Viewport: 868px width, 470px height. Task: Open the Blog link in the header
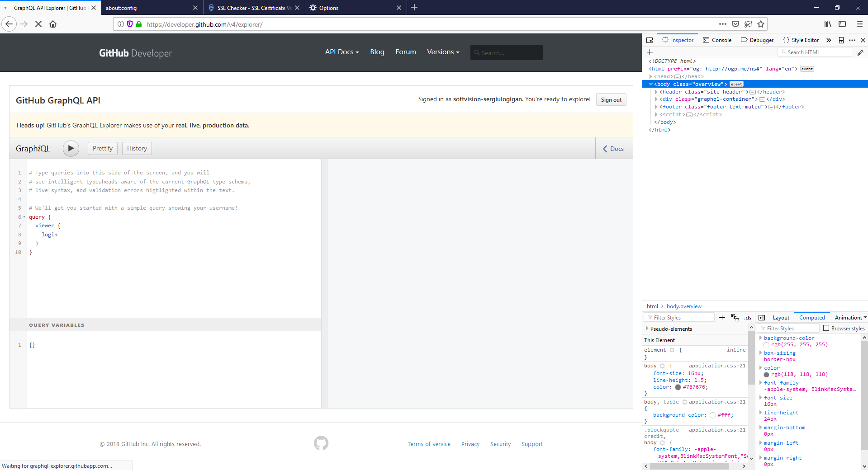(x=377, y=52)
